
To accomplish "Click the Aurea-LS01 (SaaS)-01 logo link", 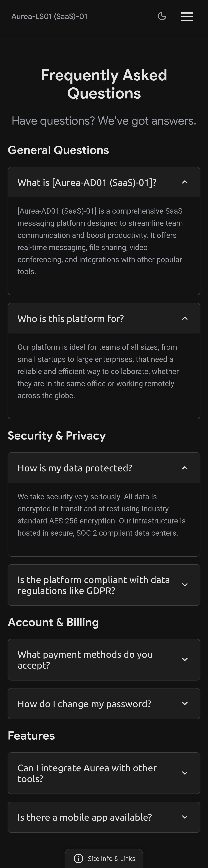I will pyautogui.click(x=49, y=17).
